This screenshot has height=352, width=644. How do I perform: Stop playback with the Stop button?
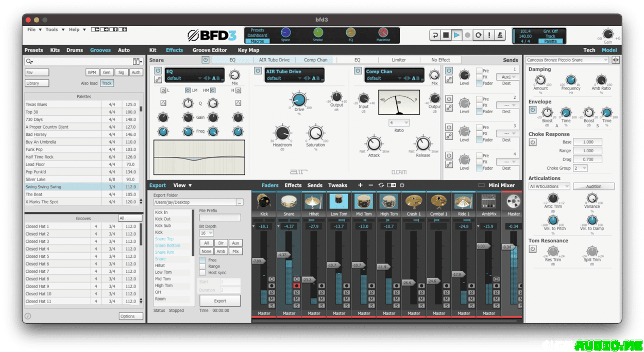446,35
